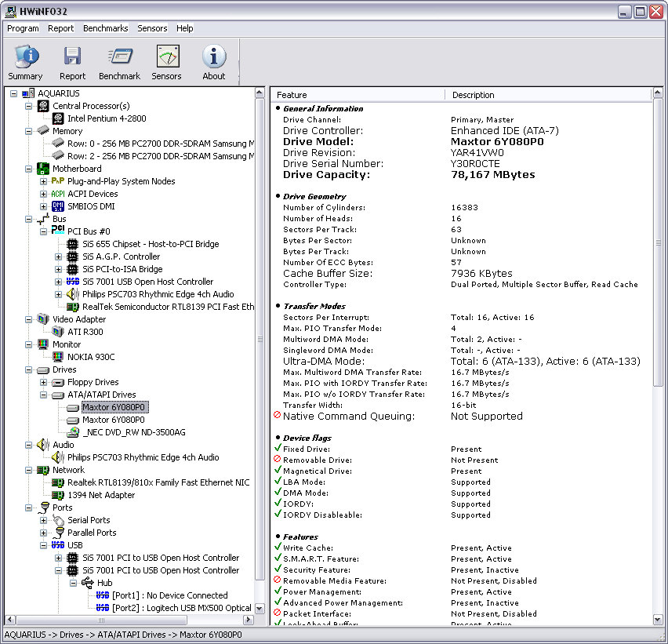Collapse the Central Processor(s) branch
Screen dimensions: 668x644
coord(28,106)
